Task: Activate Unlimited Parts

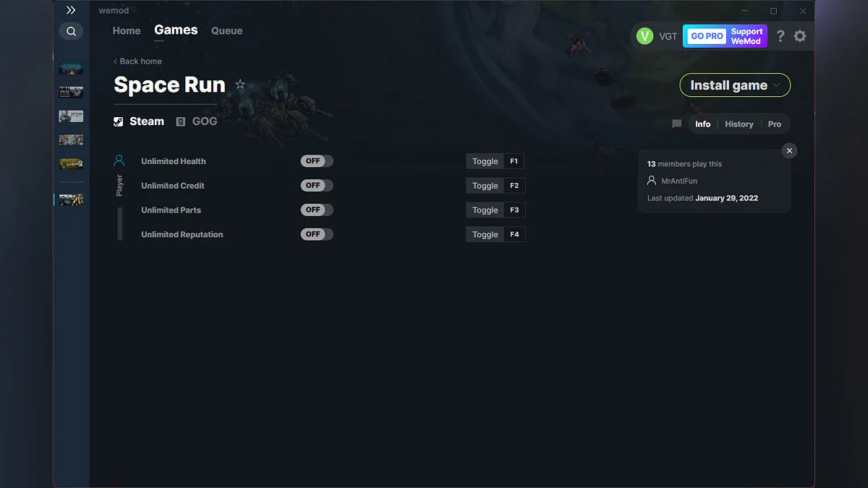Action: click(316, 210)
